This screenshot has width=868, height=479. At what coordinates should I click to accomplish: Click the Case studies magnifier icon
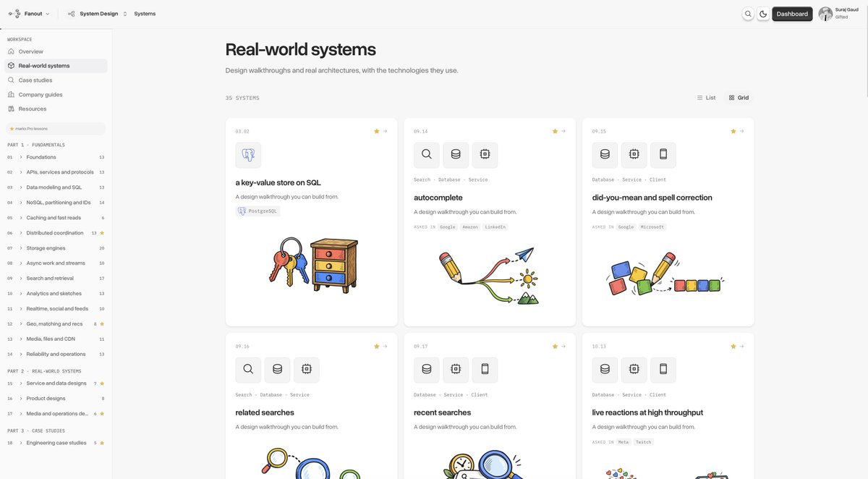tap(11, 80)
